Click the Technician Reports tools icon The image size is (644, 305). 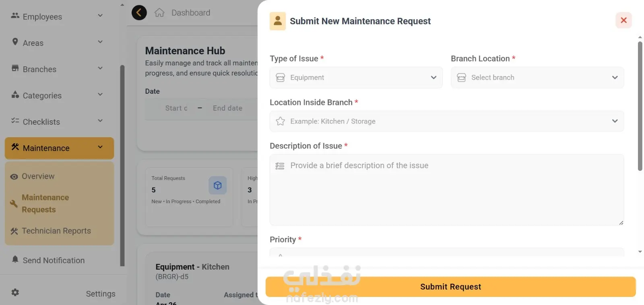14,231
